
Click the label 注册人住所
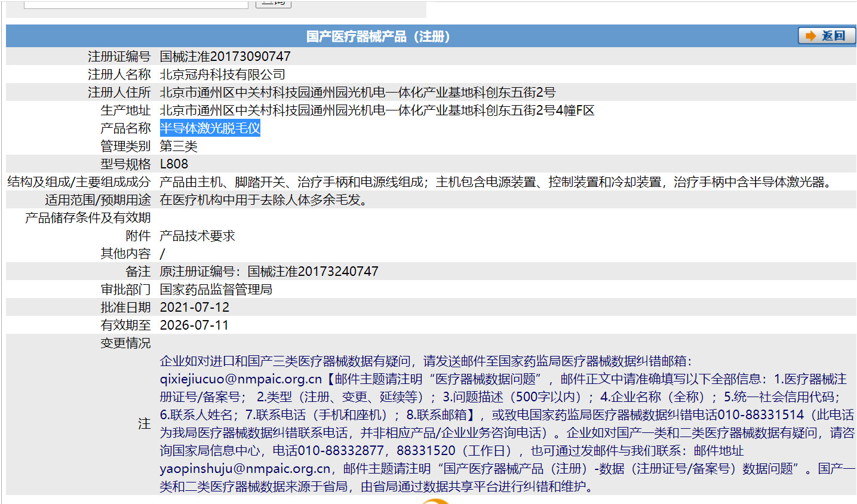(119, 92)
